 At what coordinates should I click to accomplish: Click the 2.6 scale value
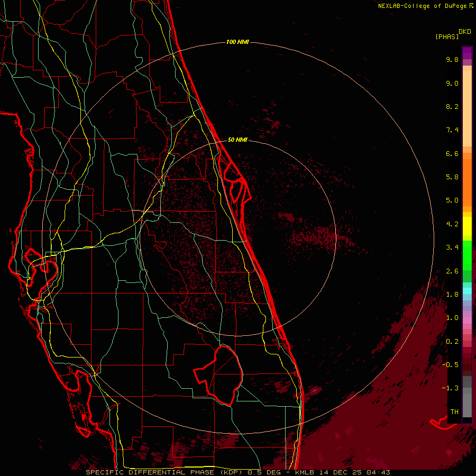coord(452,271)
